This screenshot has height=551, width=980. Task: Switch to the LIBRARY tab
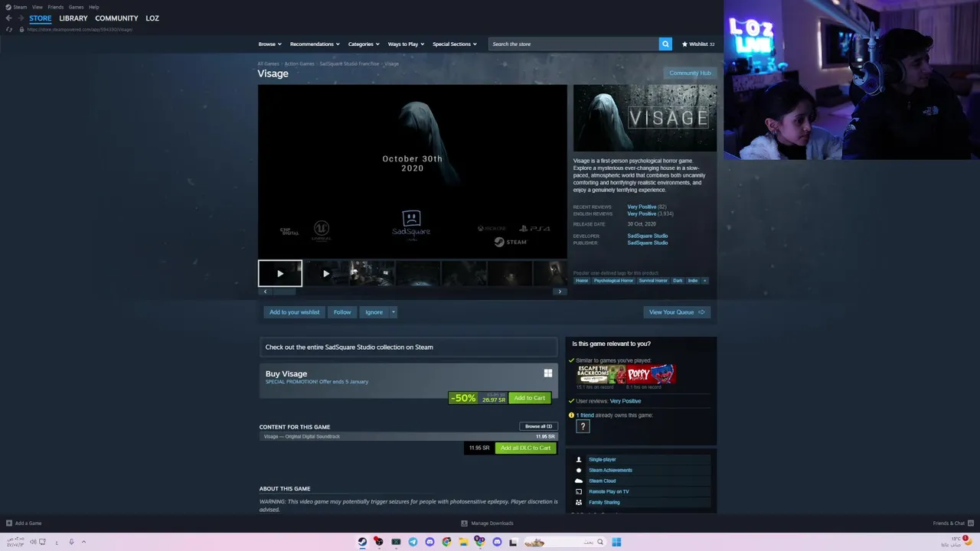[73, 18]
